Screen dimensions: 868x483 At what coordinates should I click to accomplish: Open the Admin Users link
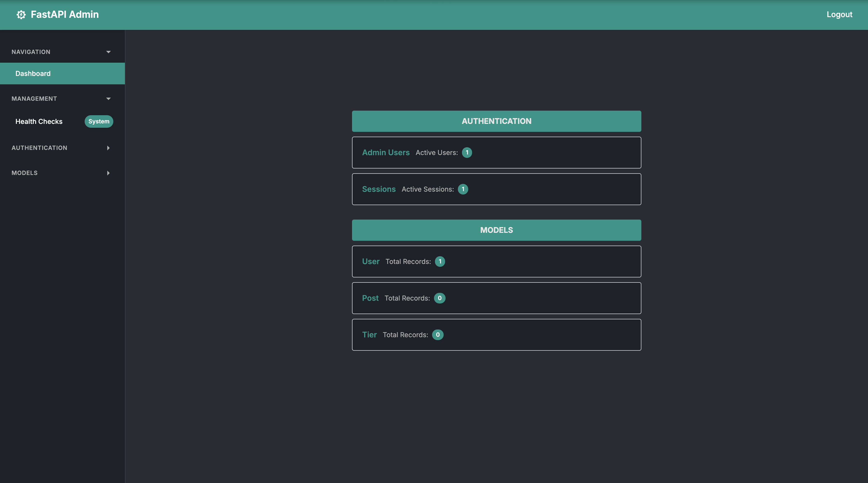[386, 153]
